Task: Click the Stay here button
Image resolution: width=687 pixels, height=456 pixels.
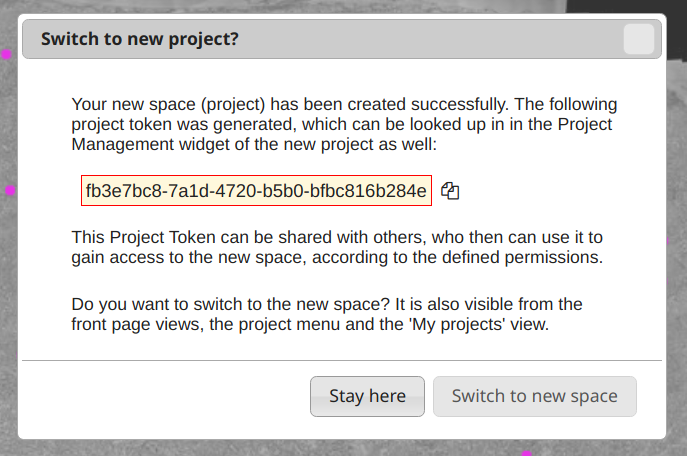Action: (x=367, y=396)
